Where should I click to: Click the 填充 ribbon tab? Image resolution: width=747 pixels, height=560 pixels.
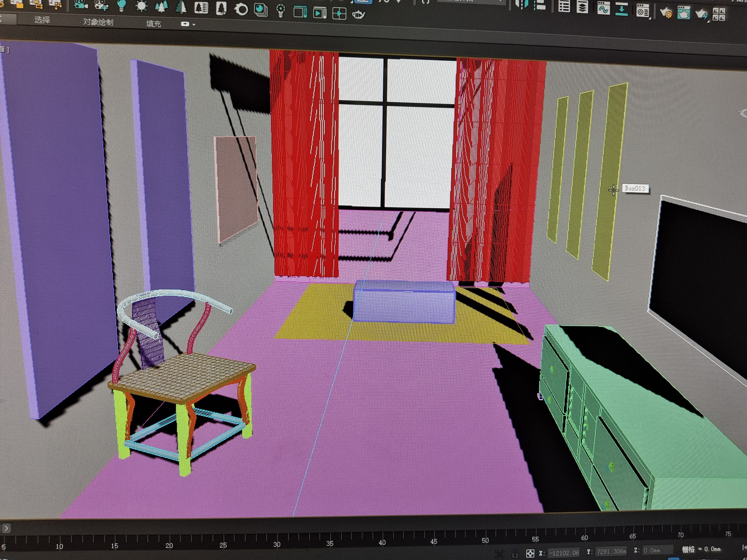click(x=153, y=24)
